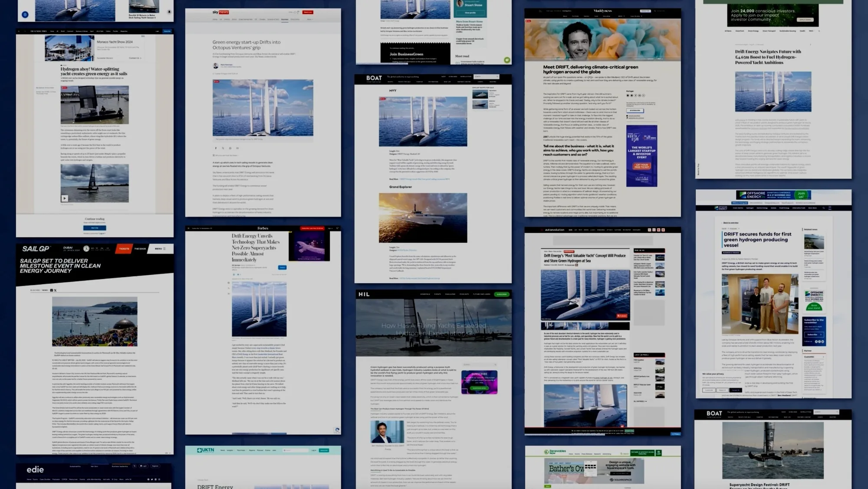Play the video thumbnail of sailing yacht
The width and height of the screenshot is (868, 489).
65,198
